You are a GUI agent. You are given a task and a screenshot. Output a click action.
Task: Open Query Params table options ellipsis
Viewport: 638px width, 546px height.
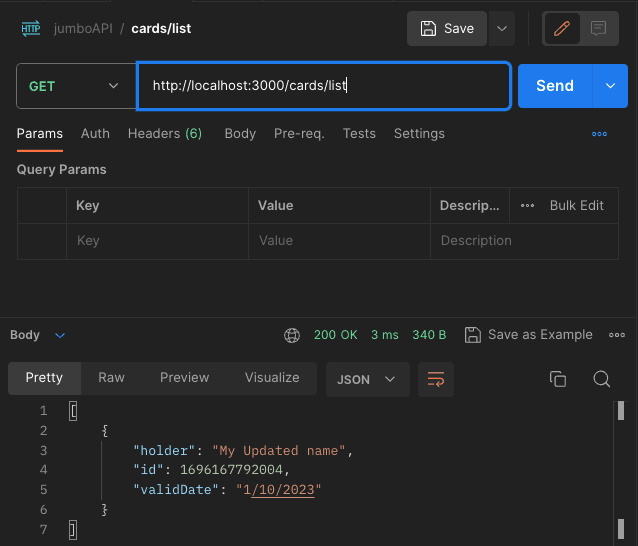pyautogui.click(x=528, y=206)
